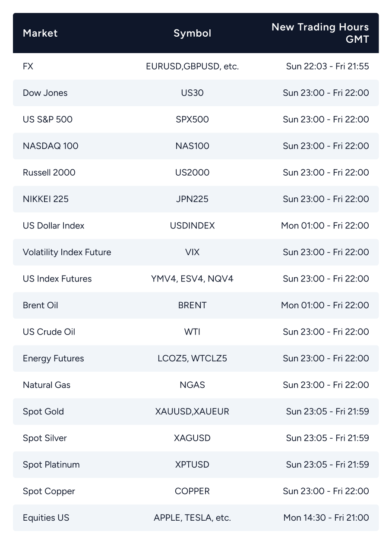Click the Russell 2000 market name
This screenshot has width=392, height=544.
(49, 173)
